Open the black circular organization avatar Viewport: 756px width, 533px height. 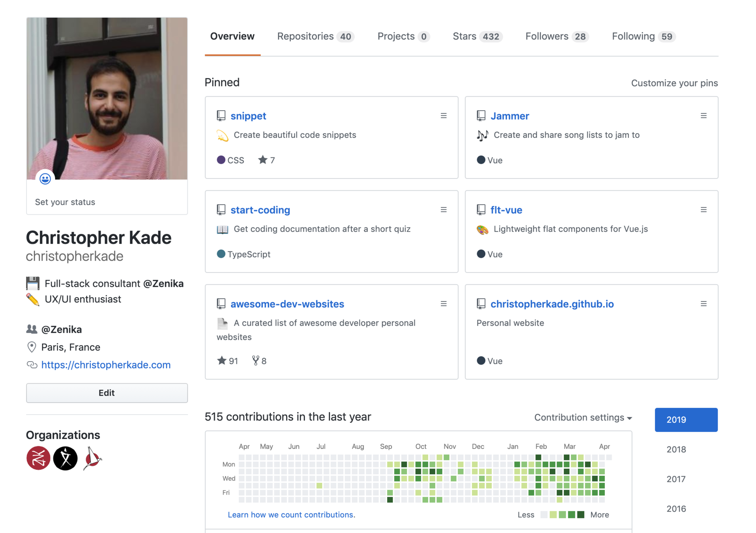click(65, 458)
